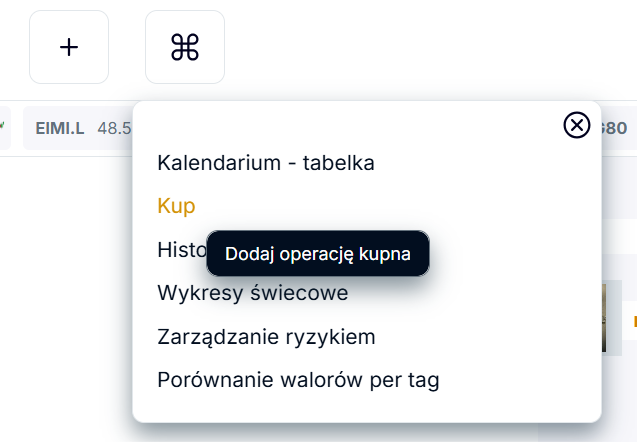Select the orange Kup menu item
The image size is (637, 442).
176,206
